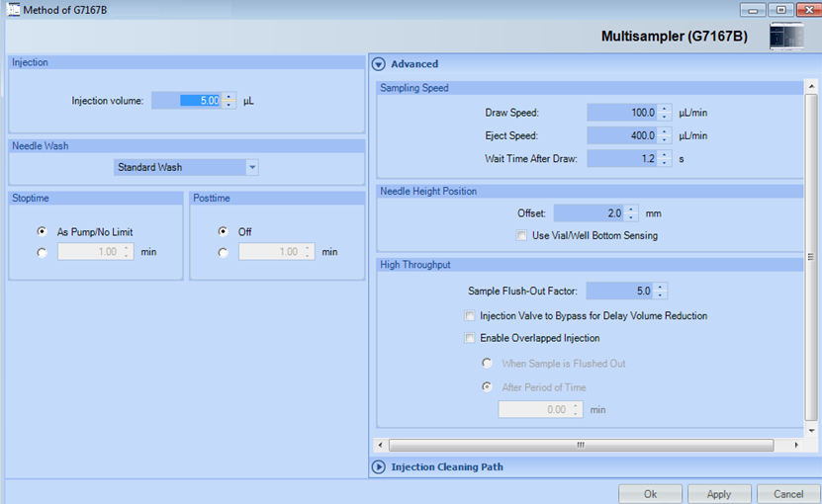Enable Use Vial/Well Bottom Sensing checkbox
822x504 pixels.
[x=521, y=235]
